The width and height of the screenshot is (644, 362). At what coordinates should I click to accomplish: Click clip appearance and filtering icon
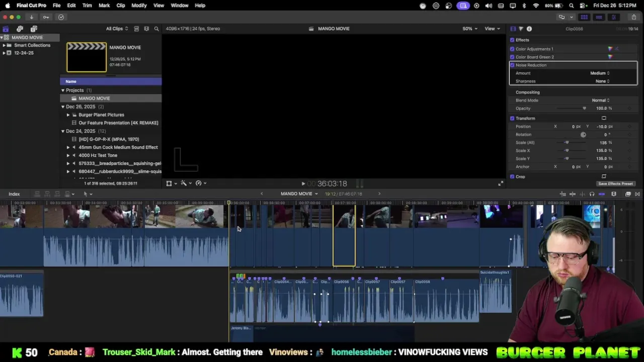(146, 29)
